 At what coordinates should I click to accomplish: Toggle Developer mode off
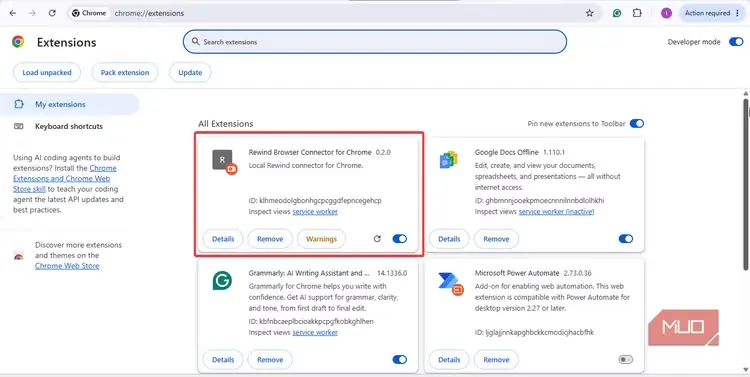tap(736, 42)
